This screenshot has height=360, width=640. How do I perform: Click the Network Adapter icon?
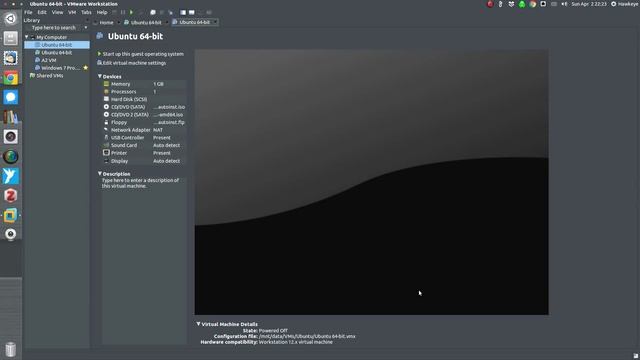106,130
